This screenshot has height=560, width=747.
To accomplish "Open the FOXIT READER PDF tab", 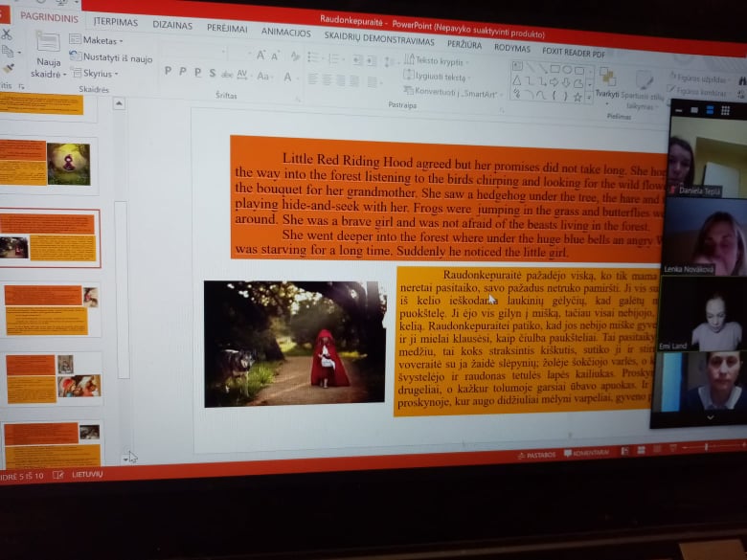I will pyautogui.click(x=574, y=53).
